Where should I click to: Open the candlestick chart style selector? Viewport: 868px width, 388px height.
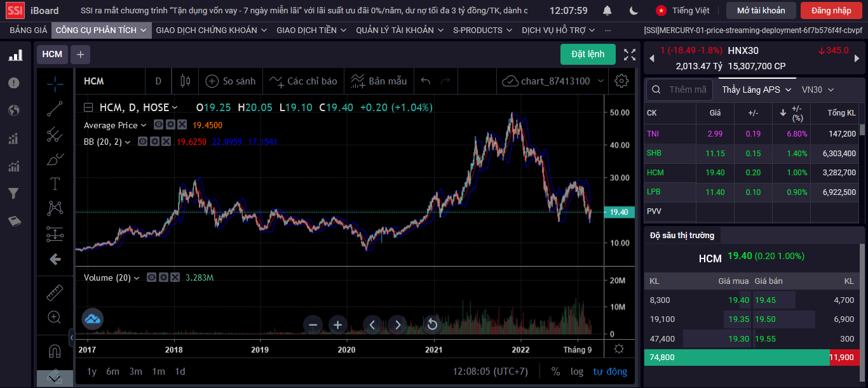coord(186,81)
